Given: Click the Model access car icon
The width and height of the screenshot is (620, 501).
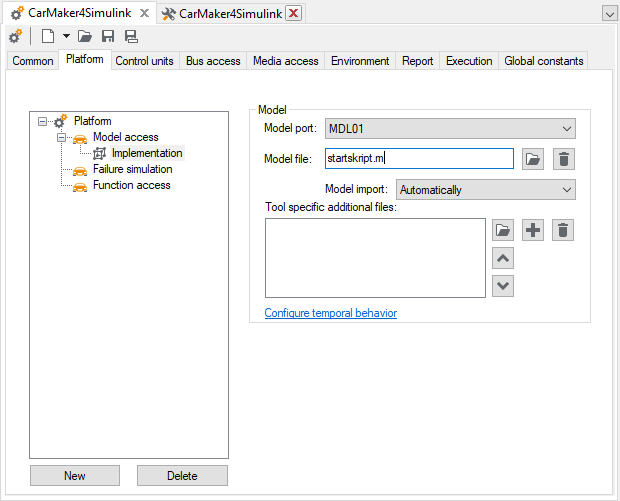Looking at the screenshot, I should point(80,138).
